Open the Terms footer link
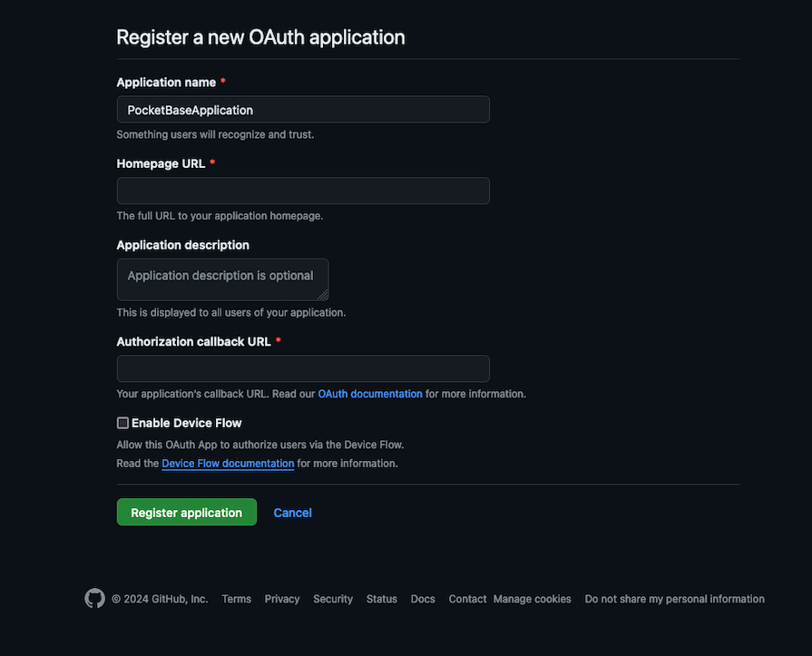 coord(236,599)
